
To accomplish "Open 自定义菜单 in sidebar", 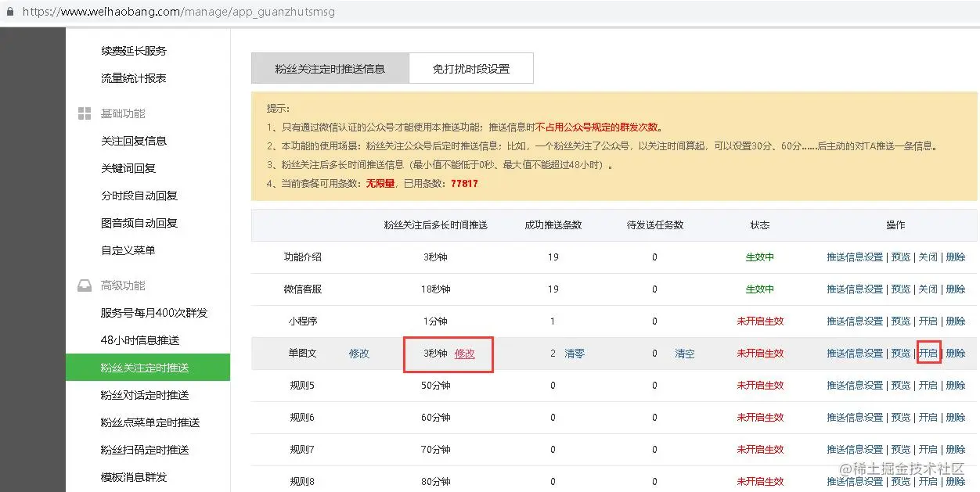I will point(128,250).
